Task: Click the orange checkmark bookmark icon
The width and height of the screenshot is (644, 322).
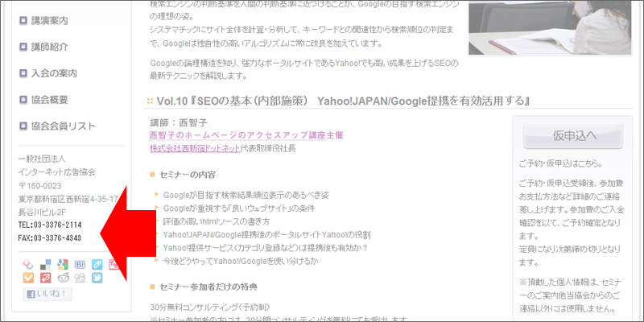Action: point(29,279)
